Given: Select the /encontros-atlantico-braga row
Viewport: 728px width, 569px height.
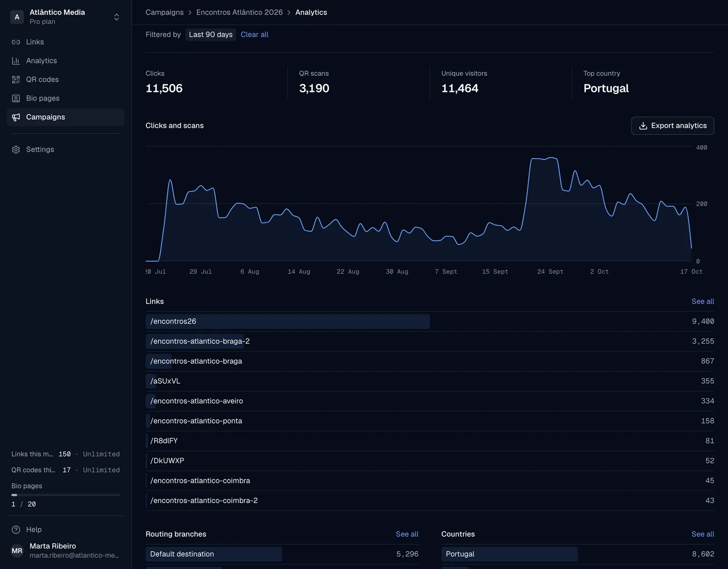Looking at the screenshot, I should 430,361.
